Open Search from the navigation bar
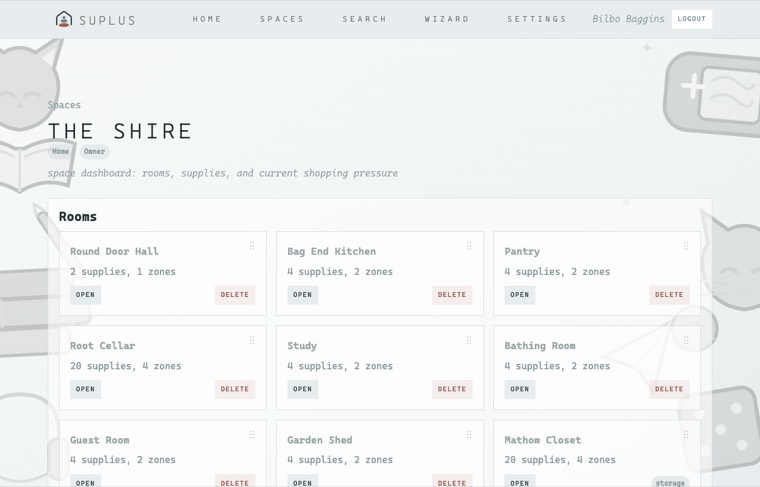The image size is (760, 487). (x=364, y=19)
